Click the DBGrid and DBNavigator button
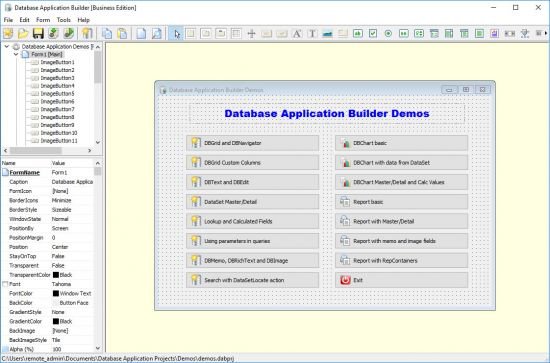Image resolution: width=550 pixels, height=363 pixels. (253, 143)
